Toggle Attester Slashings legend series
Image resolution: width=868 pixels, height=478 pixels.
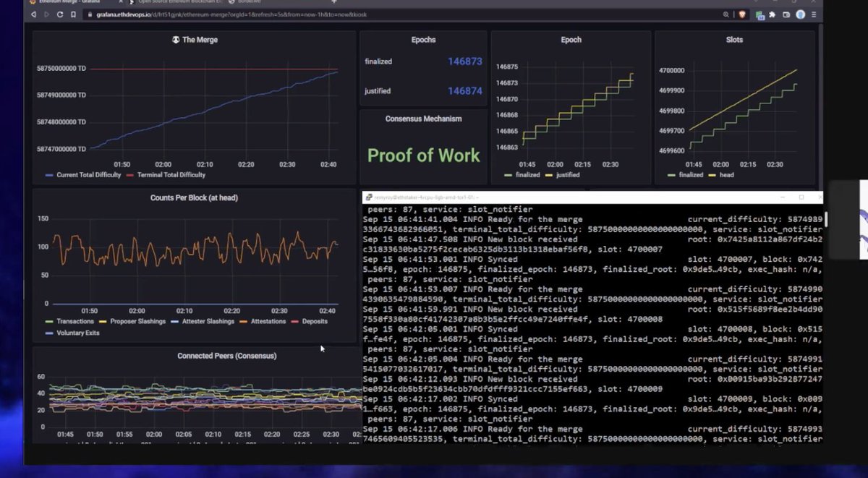coord(203,321)
